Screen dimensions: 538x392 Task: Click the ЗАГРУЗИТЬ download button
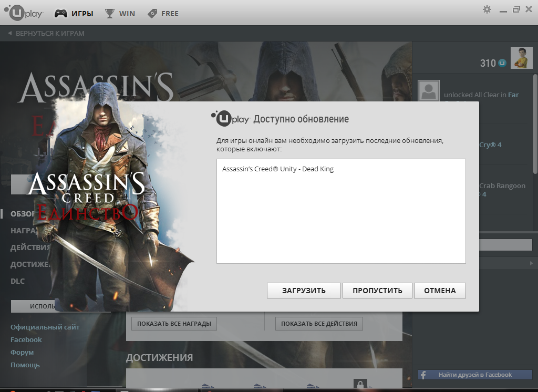point(304,291)
